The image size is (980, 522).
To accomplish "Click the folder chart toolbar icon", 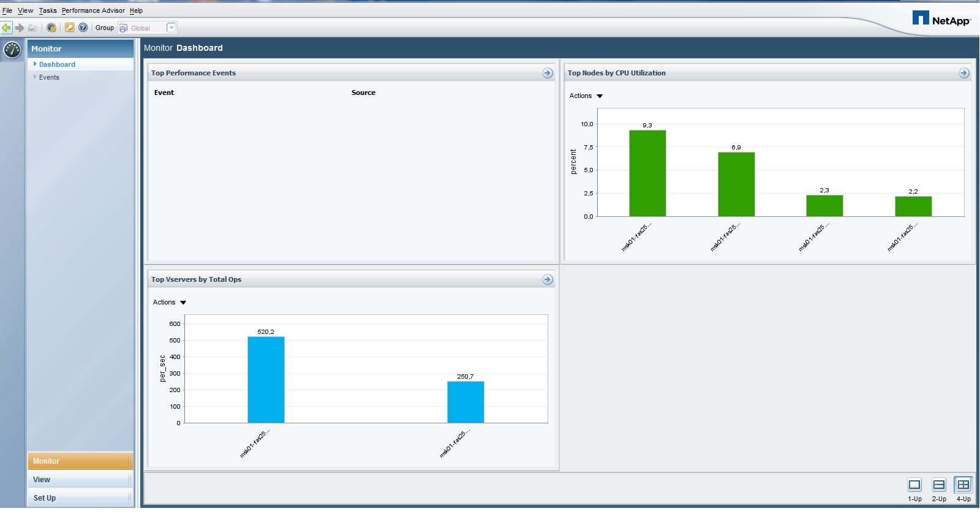I will [x=32, y=28].
